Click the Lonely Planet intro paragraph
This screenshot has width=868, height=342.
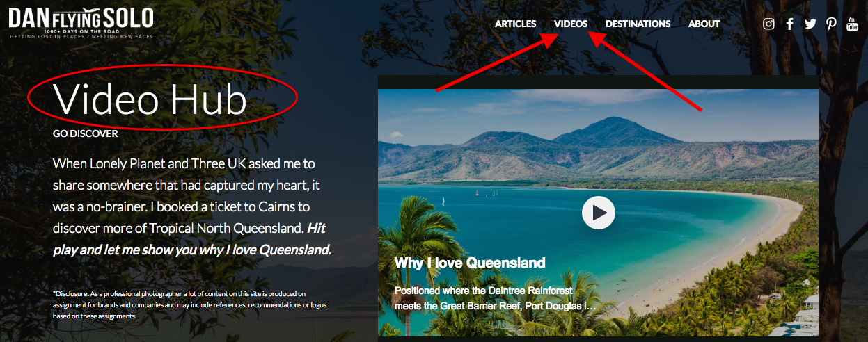(x=191, y=206)
